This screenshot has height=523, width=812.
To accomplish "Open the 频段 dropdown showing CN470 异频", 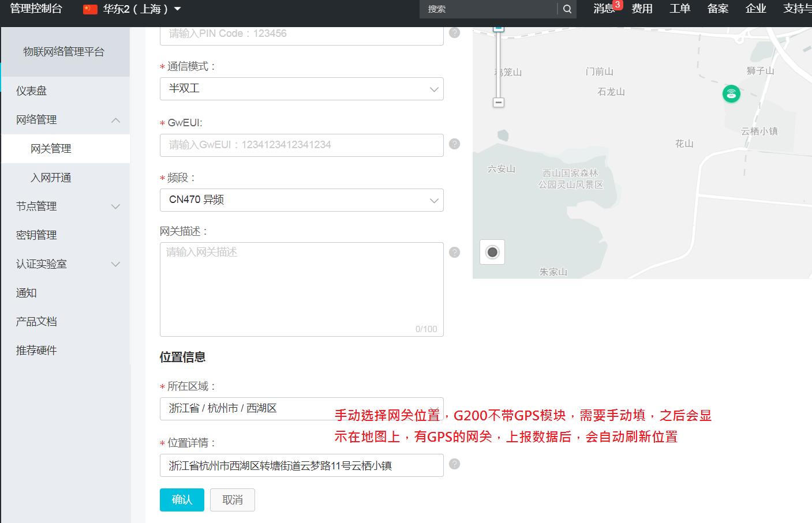I will coord(301,200).
